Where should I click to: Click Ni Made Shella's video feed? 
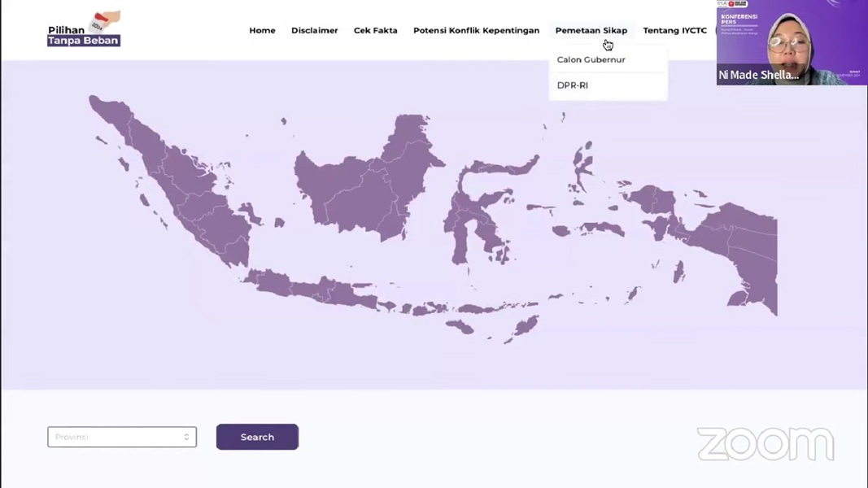[x=791, y=42]
